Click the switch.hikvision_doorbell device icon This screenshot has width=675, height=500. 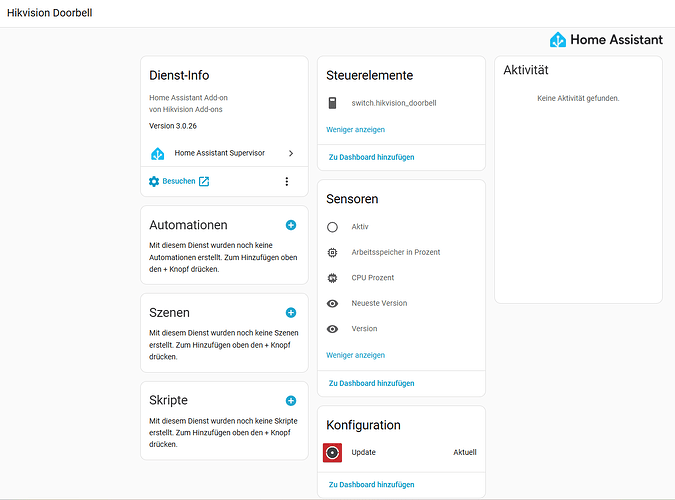tap(332, 103)
